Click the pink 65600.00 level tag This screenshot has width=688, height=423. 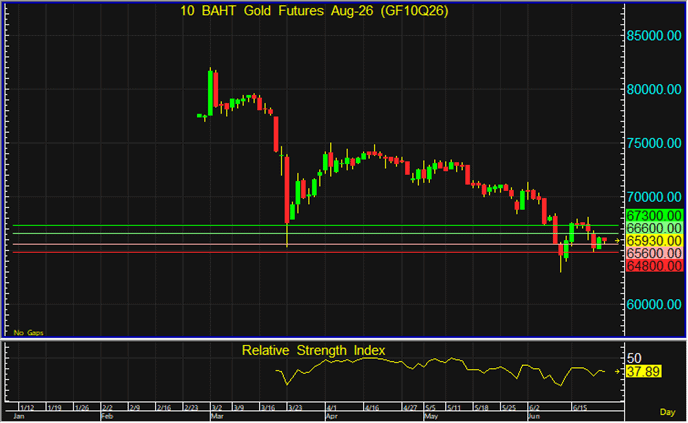tap(654, 253)
